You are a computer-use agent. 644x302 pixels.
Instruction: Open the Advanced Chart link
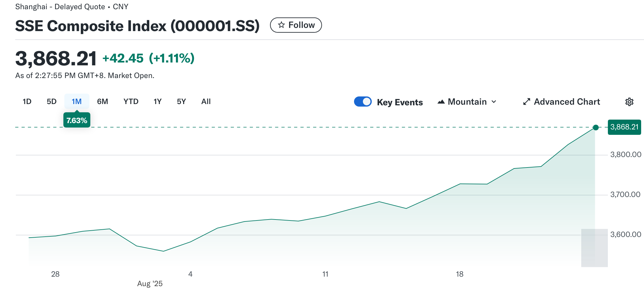point(567,102)
